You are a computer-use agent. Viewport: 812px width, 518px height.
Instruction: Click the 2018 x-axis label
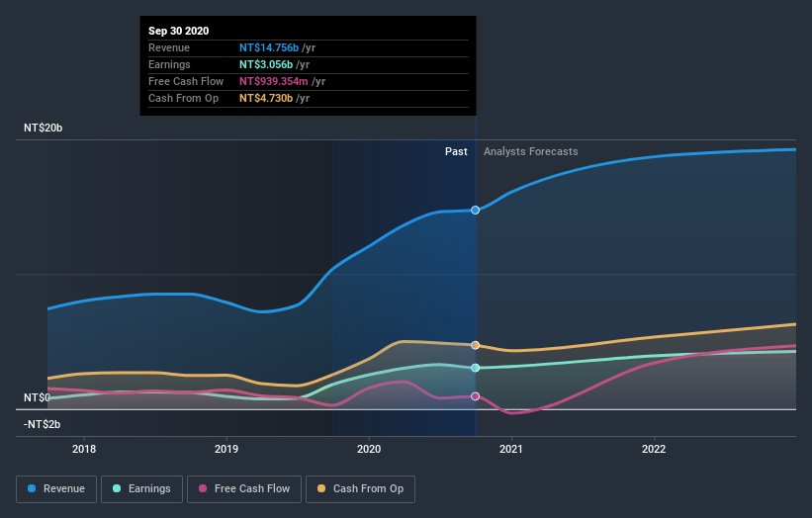pos(84,449)
